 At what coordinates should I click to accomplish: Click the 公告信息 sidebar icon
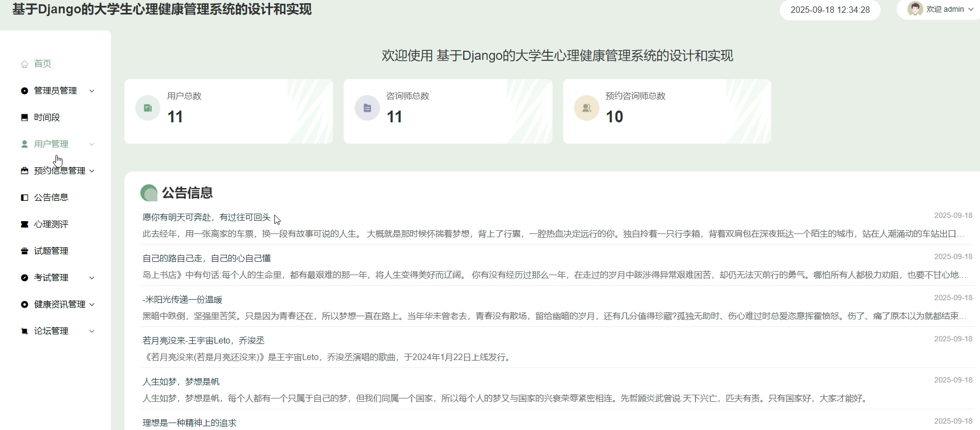coord(25,198)
